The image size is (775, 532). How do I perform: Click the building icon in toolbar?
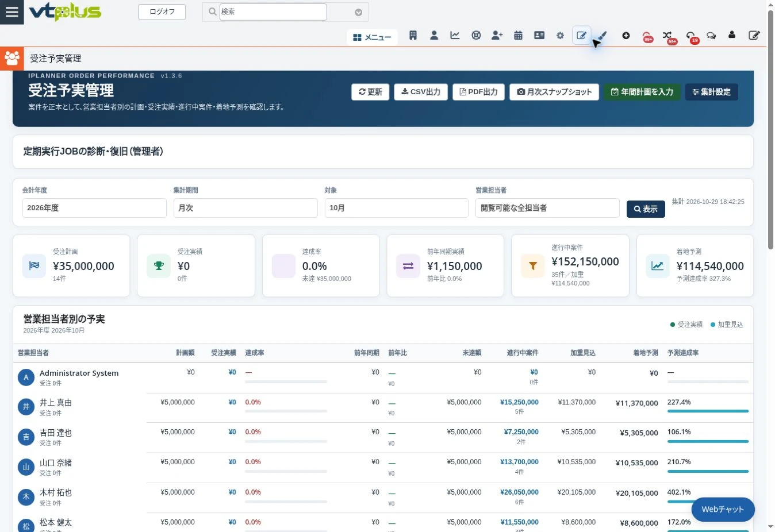click(413, 36)
